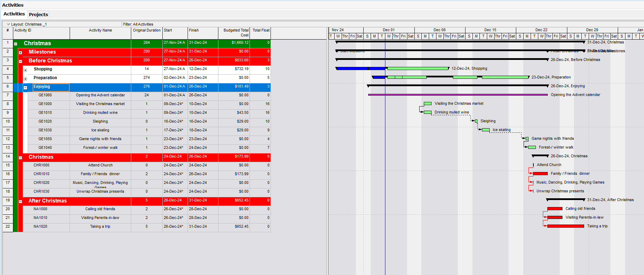
Task: Collapse the top-level Christmas project group
Action: click(16, 44)
